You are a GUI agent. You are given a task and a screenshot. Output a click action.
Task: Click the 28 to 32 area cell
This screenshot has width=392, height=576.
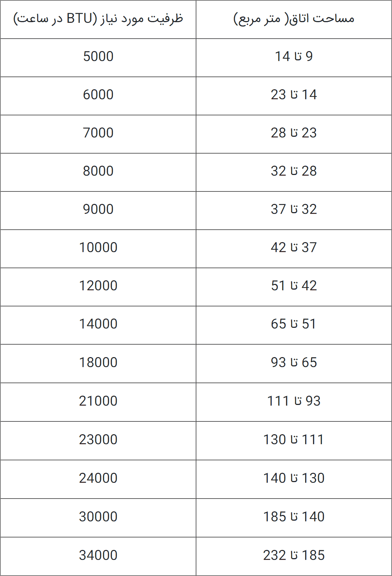[294, 171]
